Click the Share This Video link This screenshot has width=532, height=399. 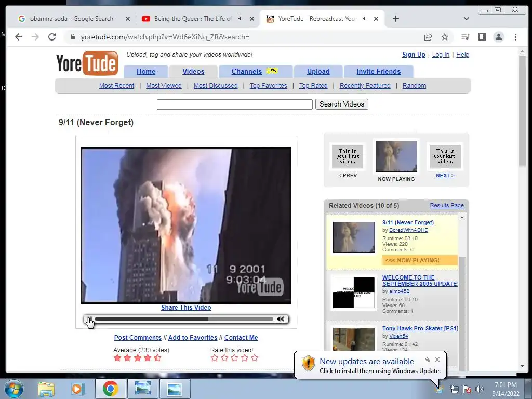pyautogui.click(x=186, y=308)
